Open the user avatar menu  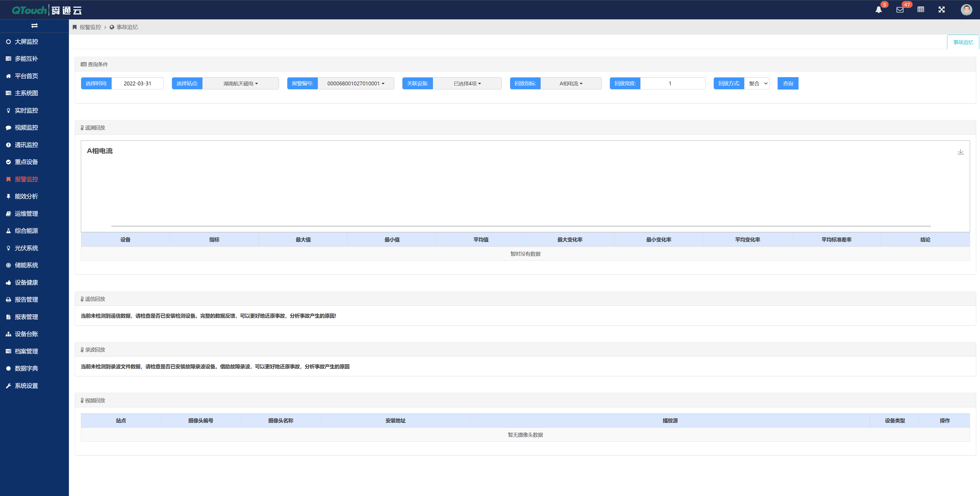pos(966,9)
